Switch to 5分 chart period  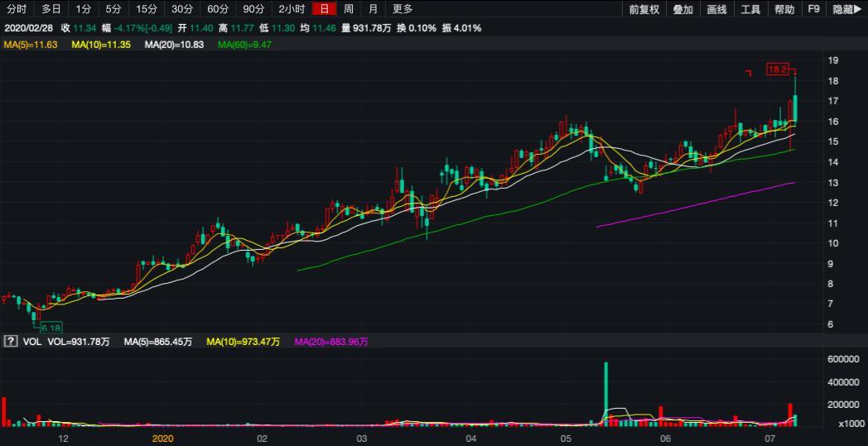[x=113, y=9]
